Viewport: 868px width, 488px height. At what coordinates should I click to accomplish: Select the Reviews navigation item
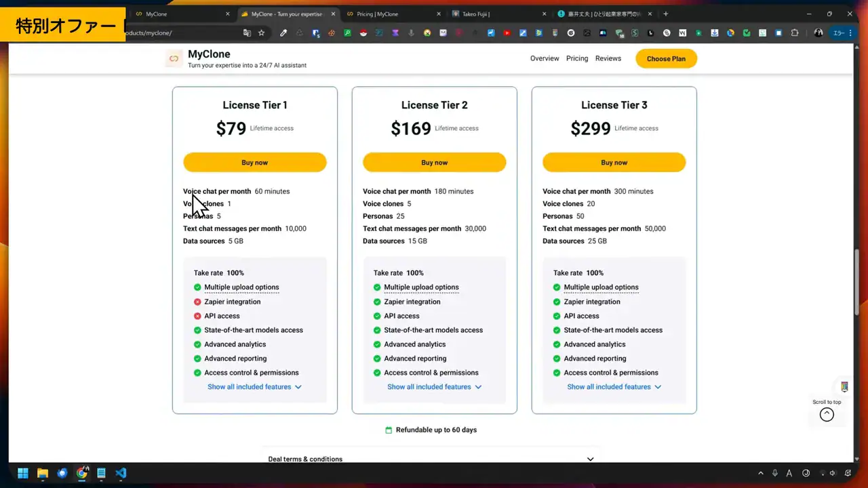click(608, 58)
